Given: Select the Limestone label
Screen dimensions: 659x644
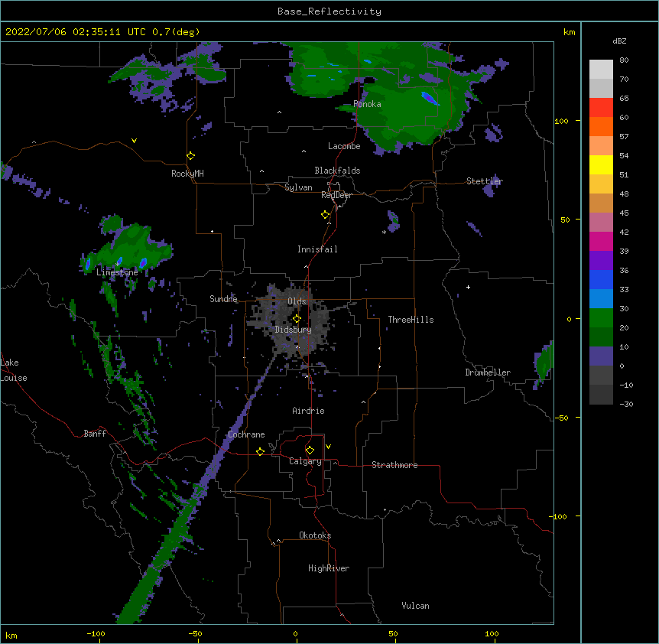Looking at the screenshot, I should pos(117,272).
